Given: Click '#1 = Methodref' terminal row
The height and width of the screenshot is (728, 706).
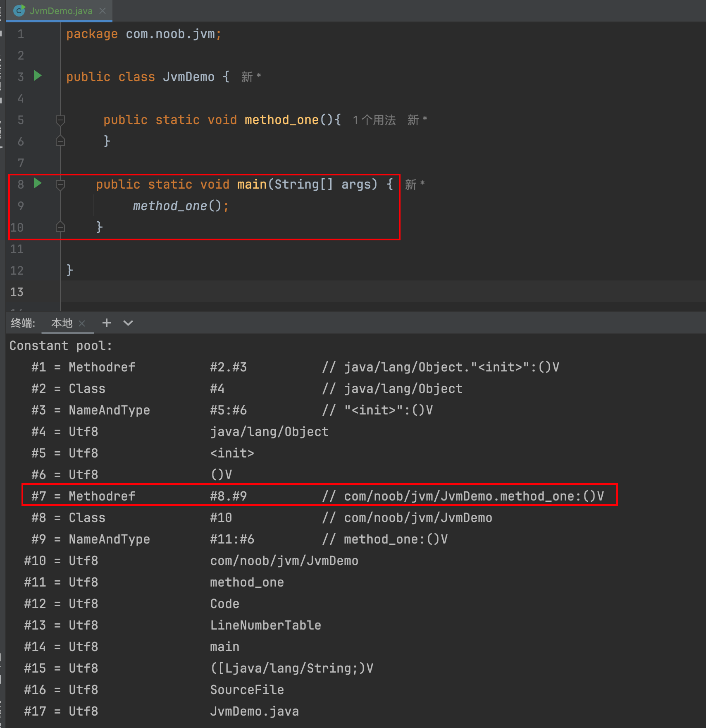Looking at the screenshot, I should 295,367.
